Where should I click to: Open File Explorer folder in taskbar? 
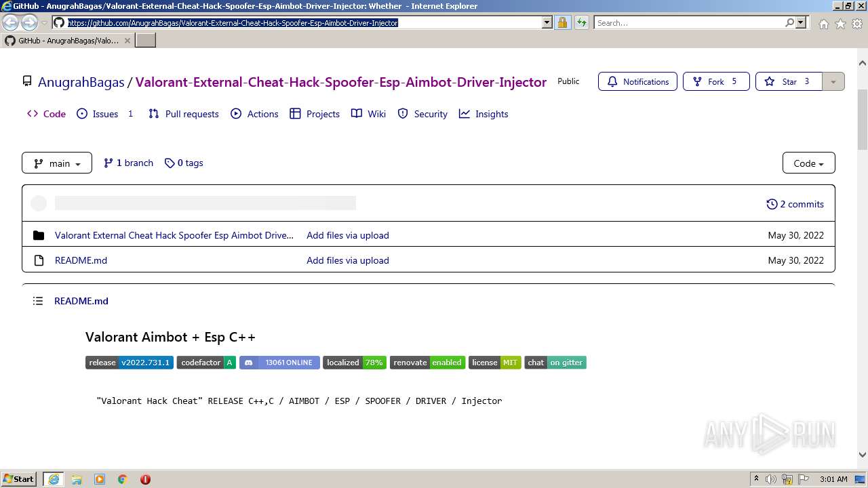click(77, 479)
